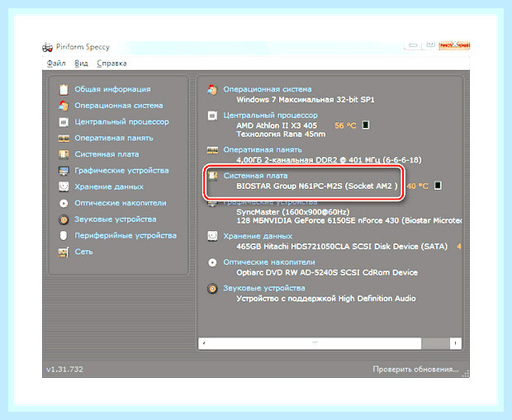Image resolution: width=512 pixels, height=420 pixels.
Task: Open the Справка menu
Action: coord(111,64)
